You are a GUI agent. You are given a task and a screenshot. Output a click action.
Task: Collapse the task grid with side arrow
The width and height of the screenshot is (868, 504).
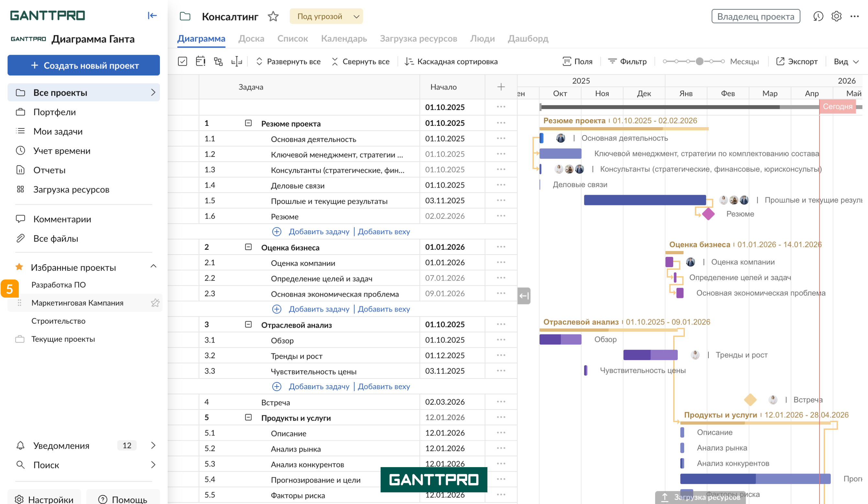(524, 296)
